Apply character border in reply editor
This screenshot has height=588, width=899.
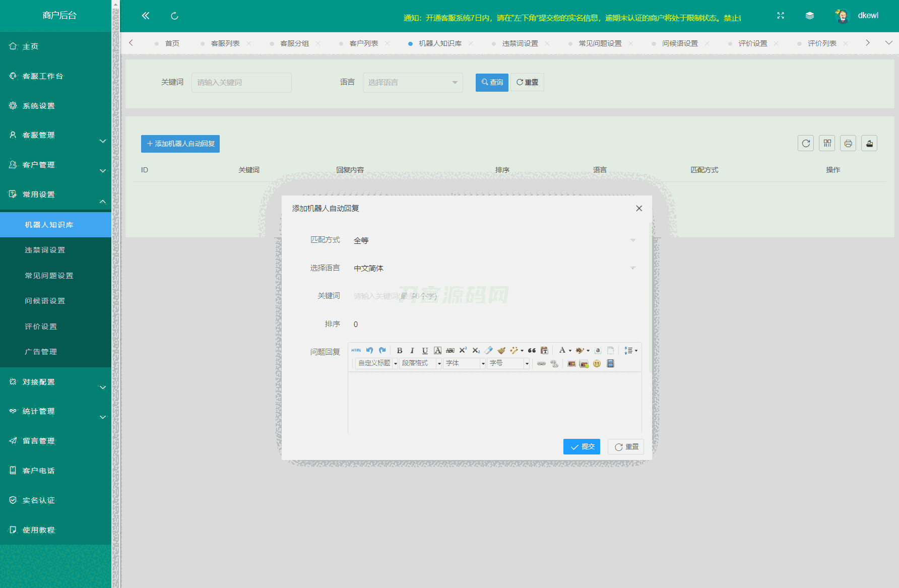click(437, 350)
